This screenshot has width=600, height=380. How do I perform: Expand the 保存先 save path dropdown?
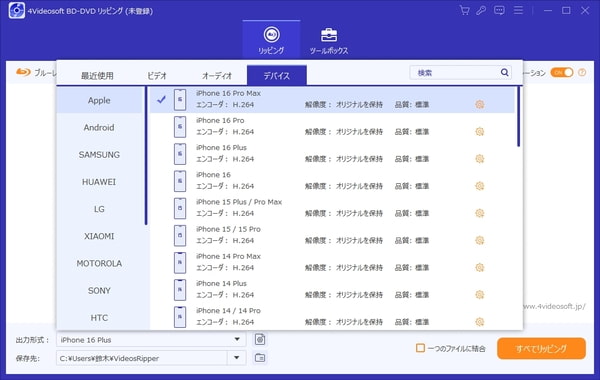coord(236,358)
